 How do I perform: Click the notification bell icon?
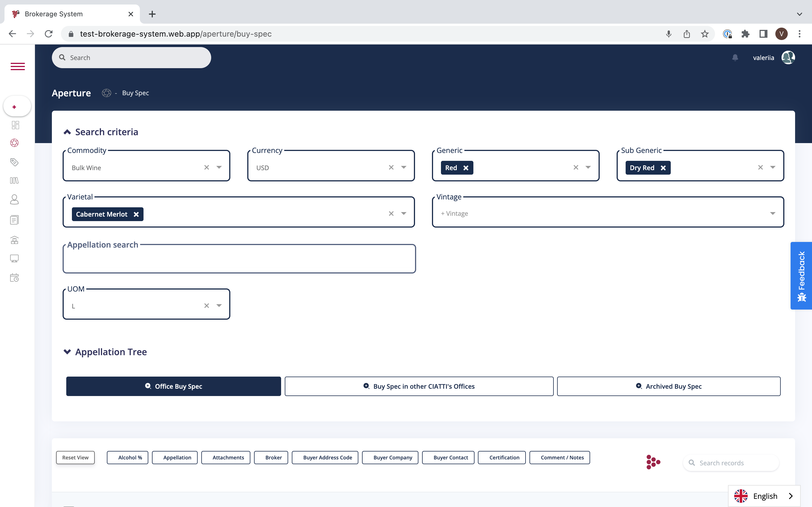click(x=735, y=58)
